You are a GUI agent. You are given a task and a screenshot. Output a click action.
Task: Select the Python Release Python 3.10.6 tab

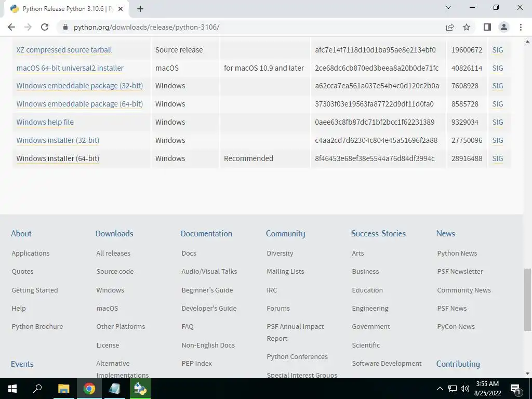66,9
